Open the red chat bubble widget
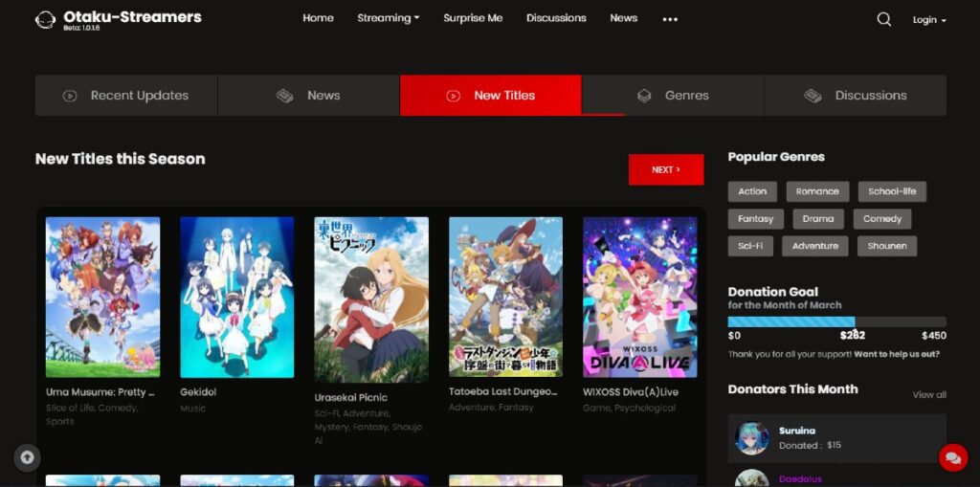Screen dimensions: 980x487 [953, 458]
